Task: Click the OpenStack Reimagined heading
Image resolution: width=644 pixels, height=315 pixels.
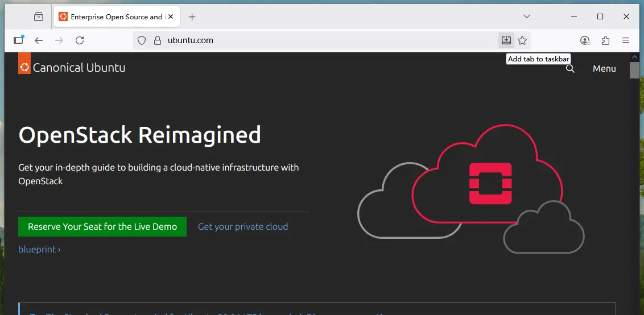Action: [x=139, y=135]
